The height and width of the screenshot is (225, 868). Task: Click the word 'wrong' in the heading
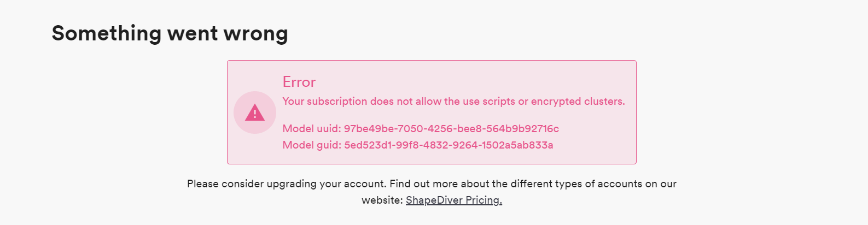point(256,33)
